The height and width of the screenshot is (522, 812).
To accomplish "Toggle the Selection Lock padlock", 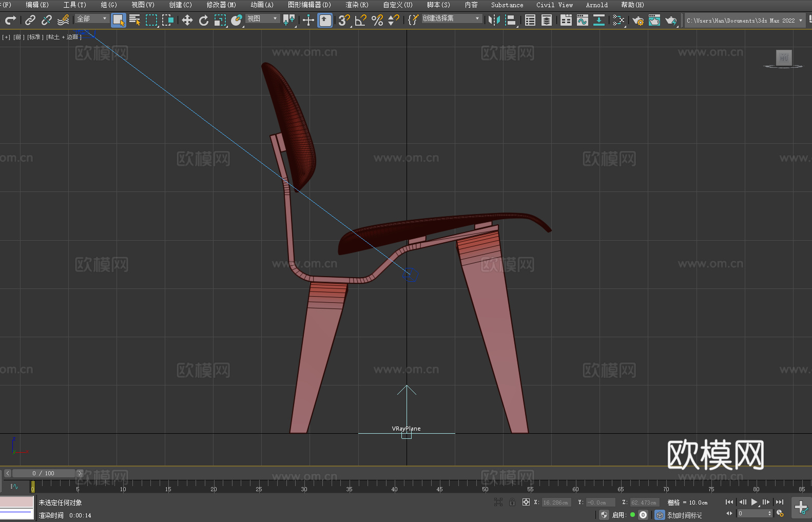I will pos(512,502).
